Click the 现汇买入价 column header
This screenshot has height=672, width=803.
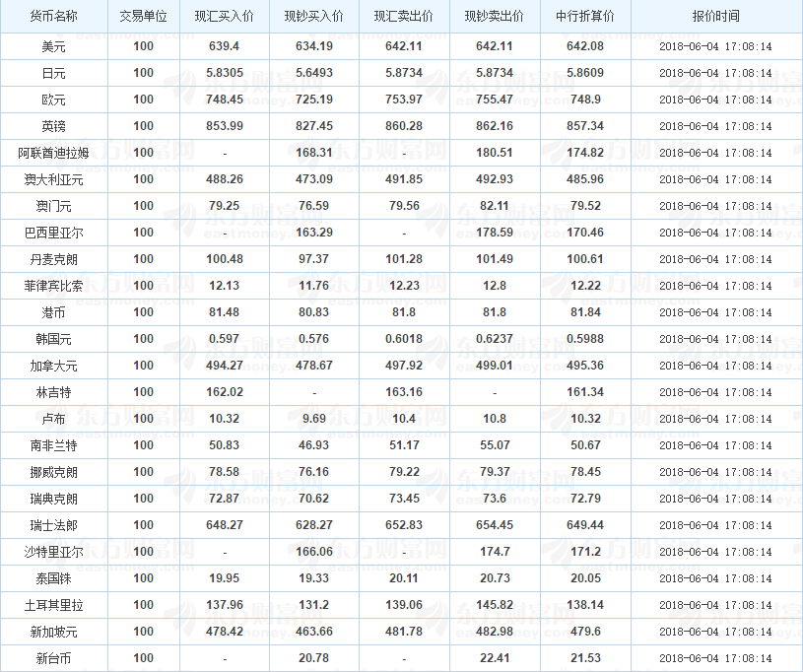225,17
